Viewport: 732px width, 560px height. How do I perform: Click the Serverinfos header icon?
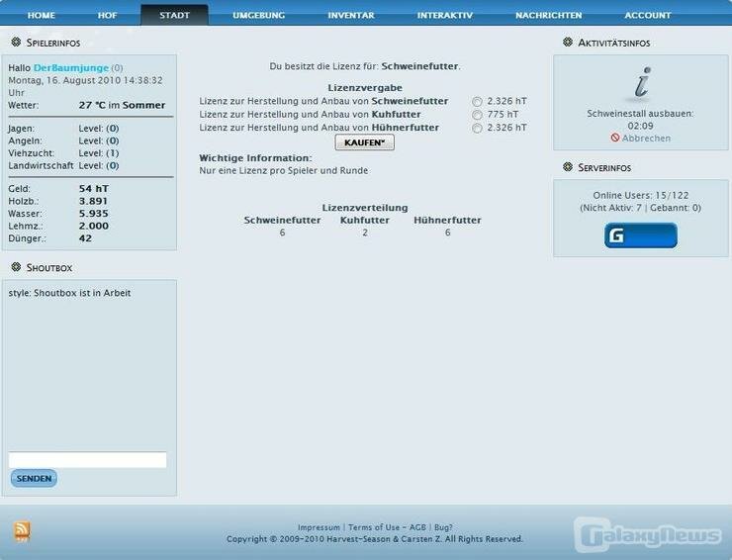coord(568,167)
